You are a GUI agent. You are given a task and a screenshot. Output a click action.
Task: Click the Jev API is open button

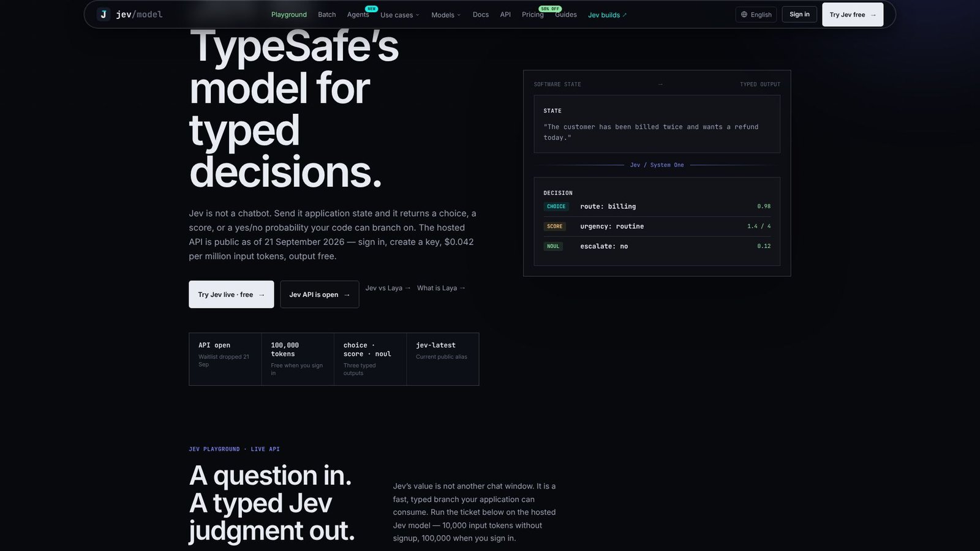click(x=320, y=294)
